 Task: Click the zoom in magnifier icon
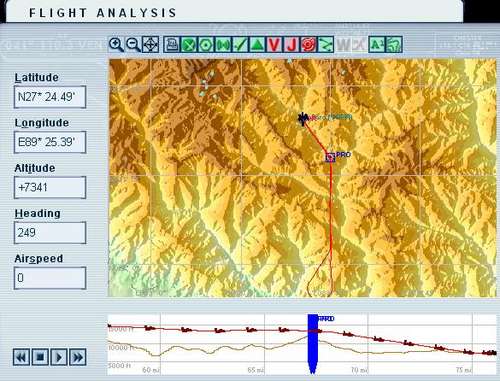pyautogui.click(x=116, y=44)
